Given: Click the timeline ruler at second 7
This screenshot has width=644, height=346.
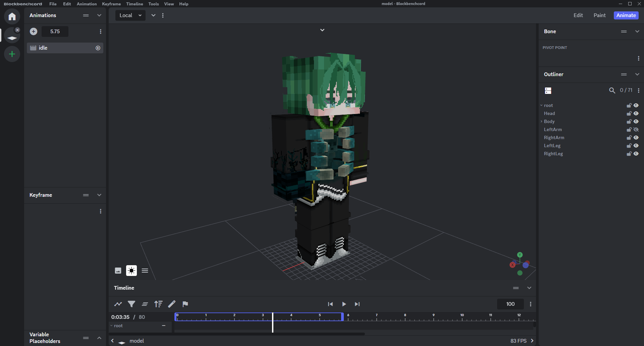Looking at the screenshot, I should tap(377, 317).
